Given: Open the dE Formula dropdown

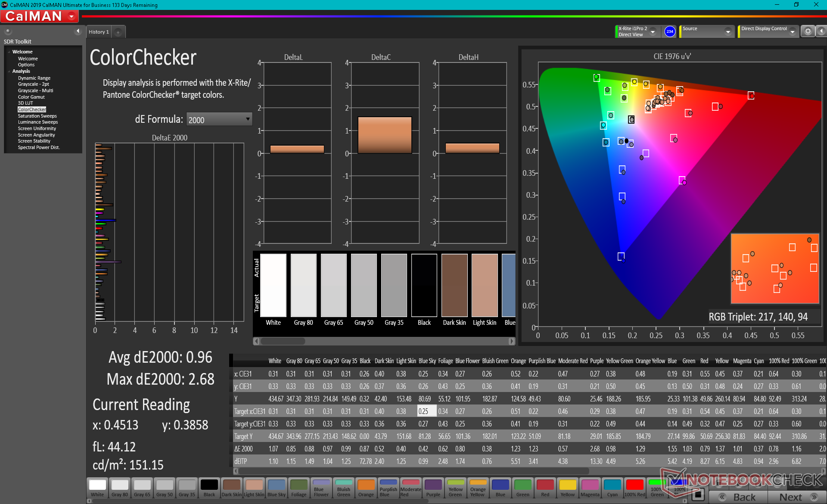Looking at the screenshot, I should click(219, 120).
